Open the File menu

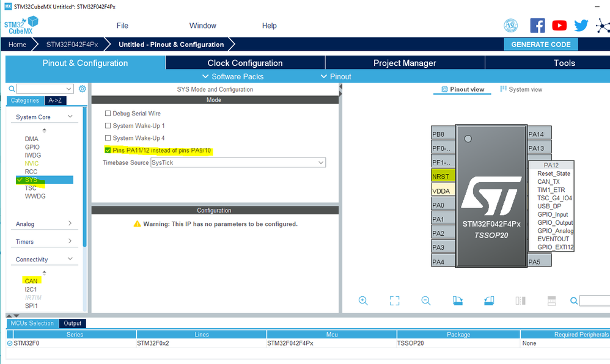122,26
